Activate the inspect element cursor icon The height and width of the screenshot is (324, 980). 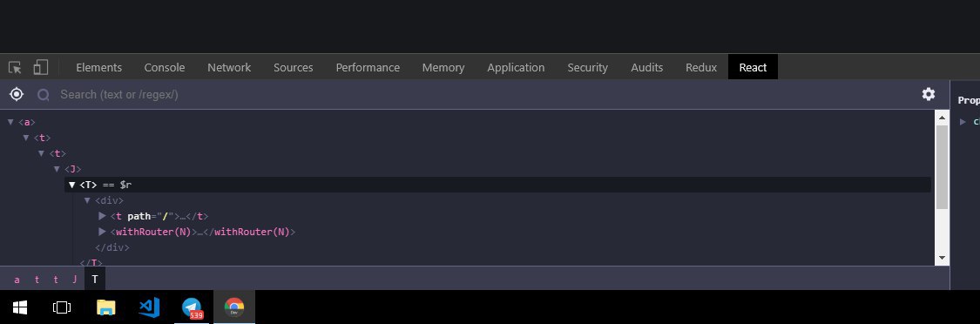tap(15, 67)
